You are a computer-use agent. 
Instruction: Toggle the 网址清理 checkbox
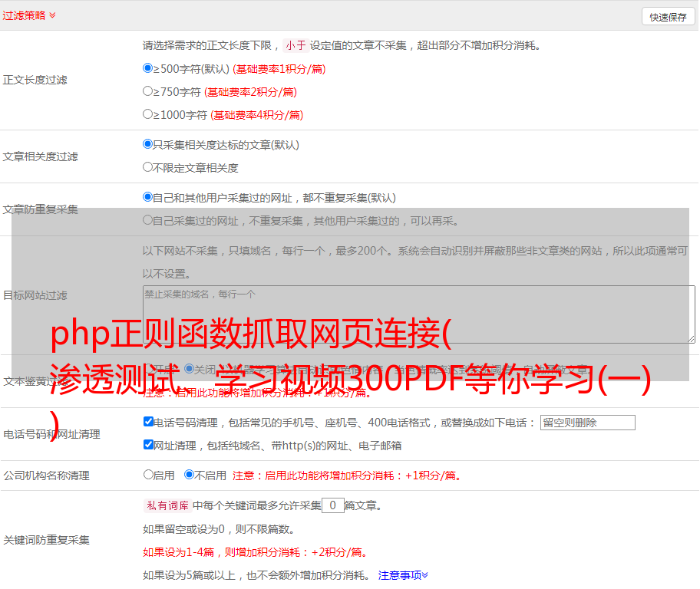(148, 444)
